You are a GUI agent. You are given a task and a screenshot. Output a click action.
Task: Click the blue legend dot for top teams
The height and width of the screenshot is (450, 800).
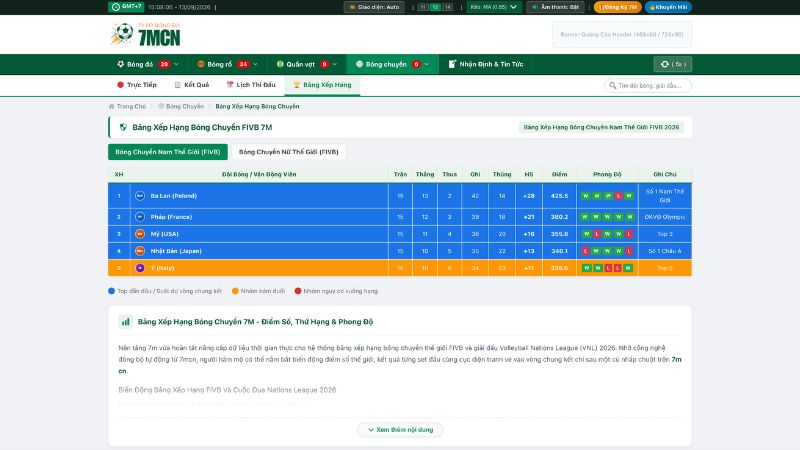[111, 291]
